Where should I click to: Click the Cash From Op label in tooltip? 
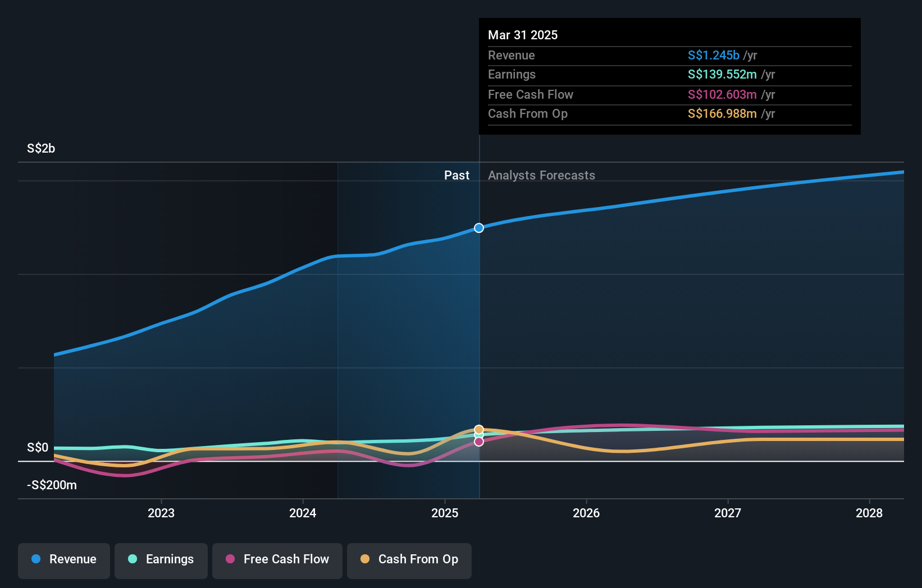(528, 113)
